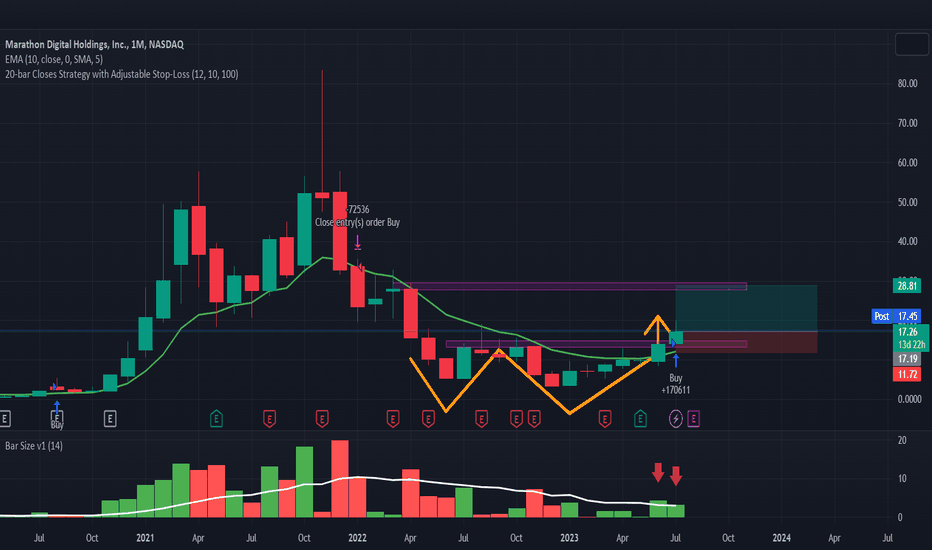Image resolution: width=932 pixels, height=550 pixels.
Task: Open the green earnings marker under May 2021
Action: pos(216,419)
